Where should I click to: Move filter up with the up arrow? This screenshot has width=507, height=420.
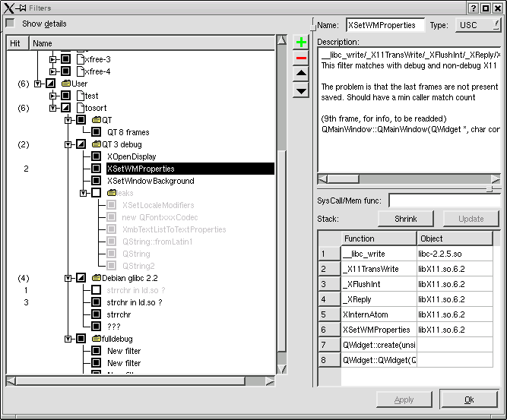[x=301, y=74]
